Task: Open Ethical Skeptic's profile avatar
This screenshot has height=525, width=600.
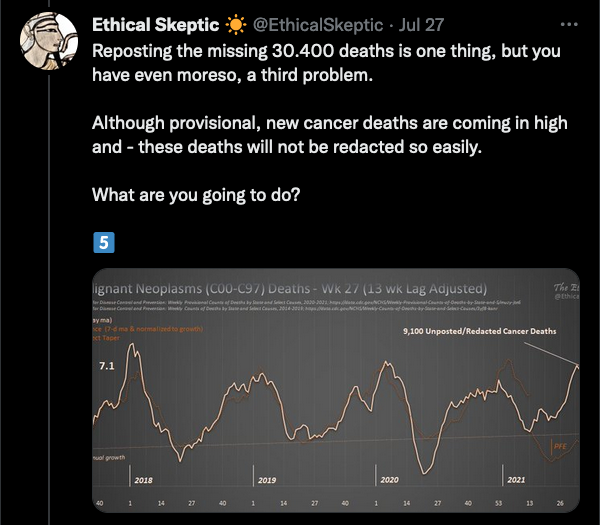Action: click(x=49, y=41)
